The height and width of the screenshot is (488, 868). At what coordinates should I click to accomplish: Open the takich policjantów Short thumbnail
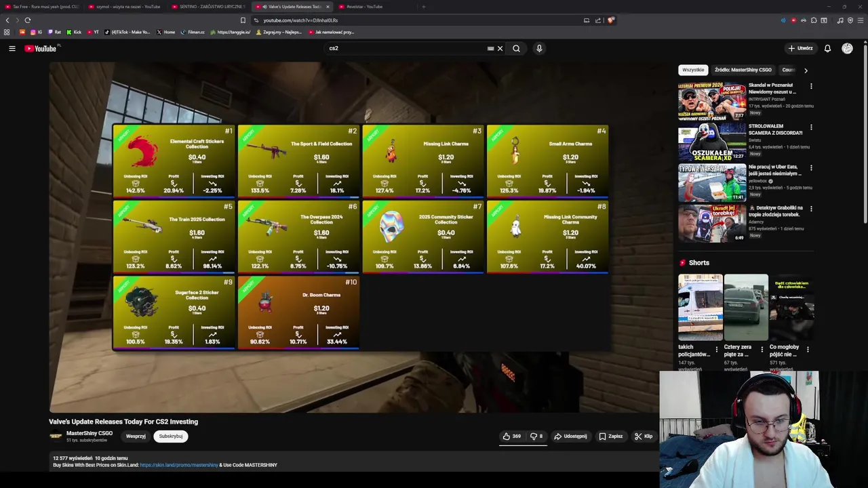click(701, 307)
